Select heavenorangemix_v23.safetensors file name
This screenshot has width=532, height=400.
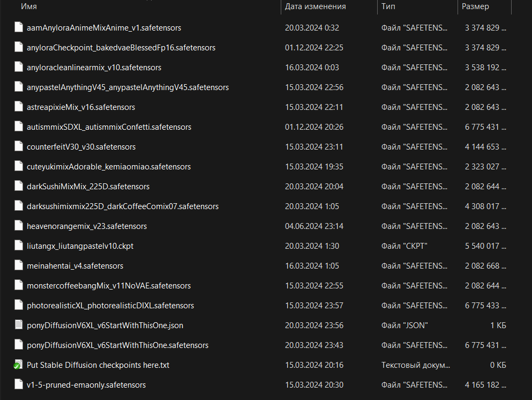[87, 226]
